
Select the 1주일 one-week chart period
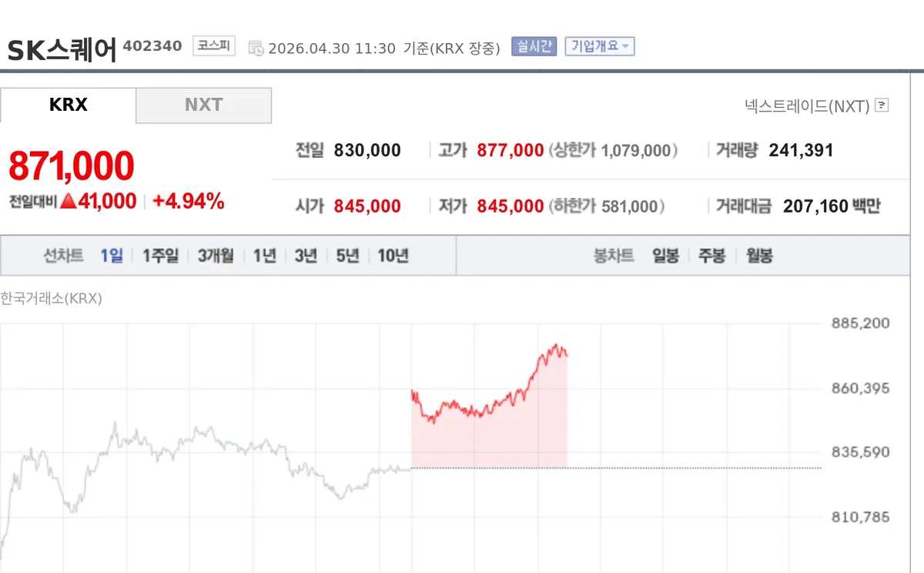[x=159, y=255]
